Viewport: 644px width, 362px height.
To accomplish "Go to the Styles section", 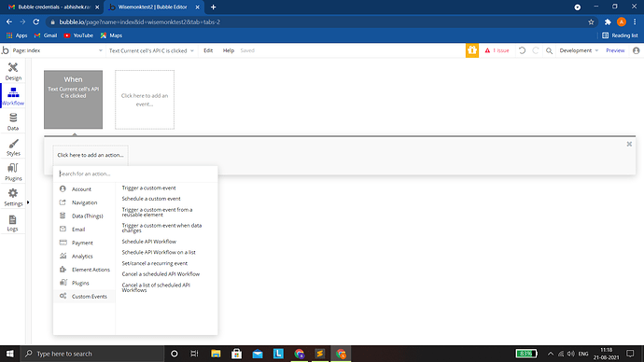I will [x=13, y=146].
